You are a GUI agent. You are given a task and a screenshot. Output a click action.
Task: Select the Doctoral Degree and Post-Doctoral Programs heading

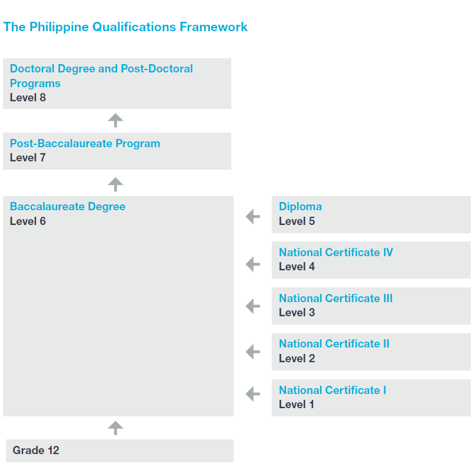tap(101, 76)
